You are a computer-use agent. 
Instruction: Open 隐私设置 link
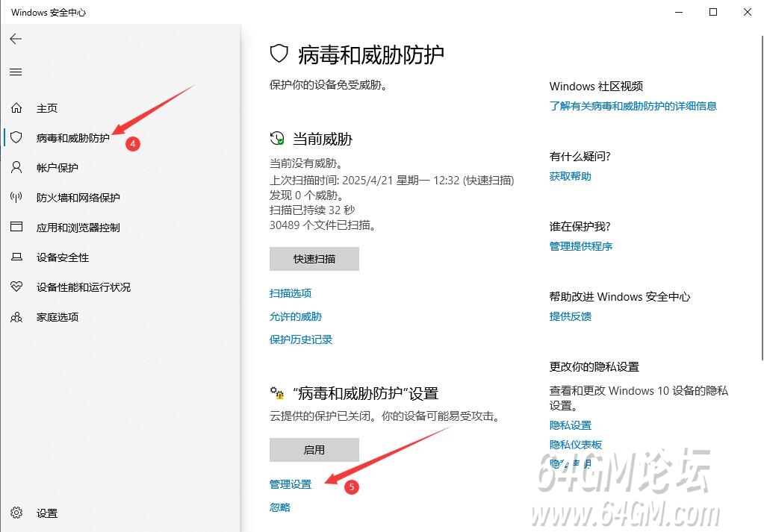tap(570, 425)
